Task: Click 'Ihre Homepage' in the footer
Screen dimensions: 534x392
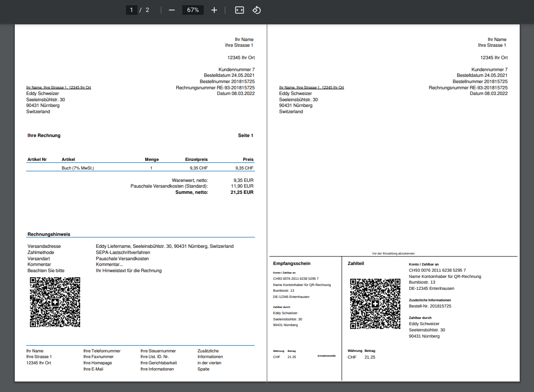Action: tap(97, 363)
